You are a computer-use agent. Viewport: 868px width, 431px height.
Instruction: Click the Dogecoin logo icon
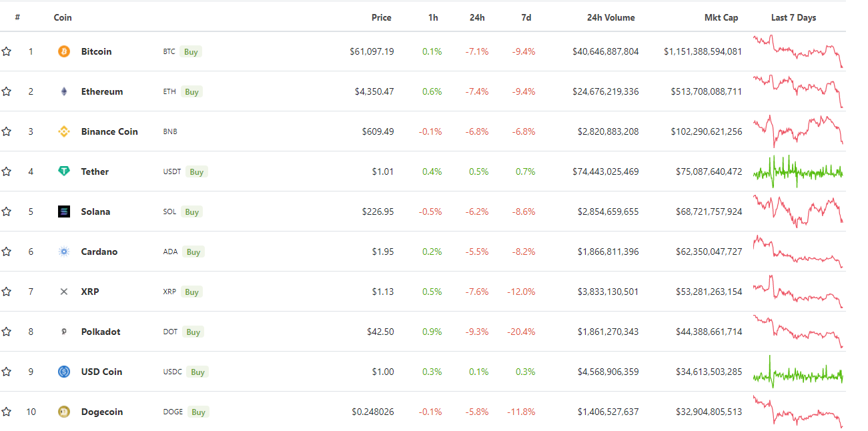point(64,412)
